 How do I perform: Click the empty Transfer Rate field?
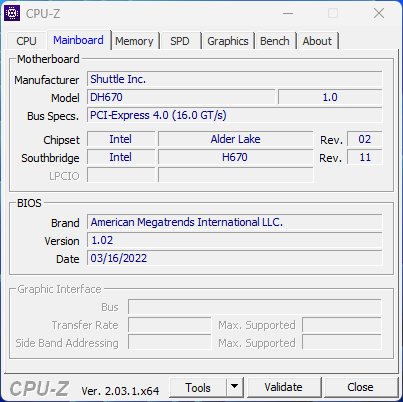point(169,325)
